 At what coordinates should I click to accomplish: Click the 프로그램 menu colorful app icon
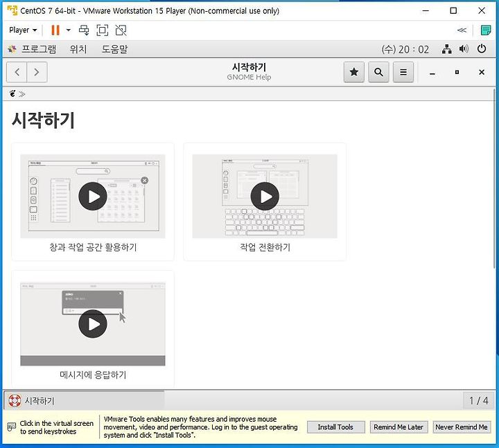pyautogui.click(x=12, y=49)
